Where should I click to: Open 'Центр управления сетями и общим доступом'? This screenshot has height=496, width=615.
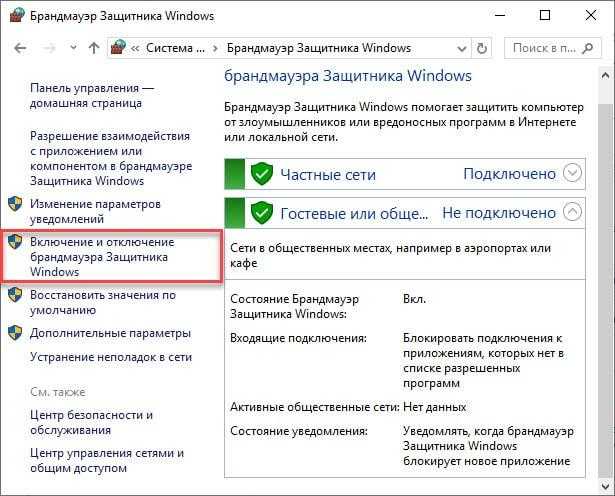[107, 460]
